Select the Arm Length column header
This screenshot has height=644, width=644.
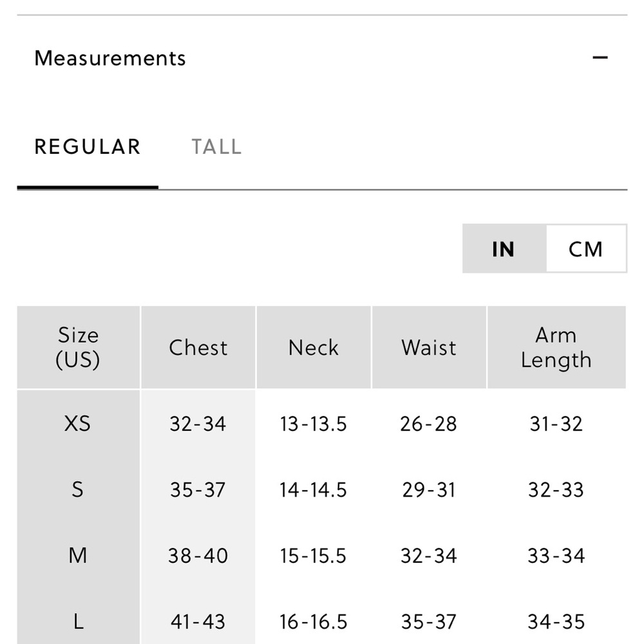click(556, 347)
